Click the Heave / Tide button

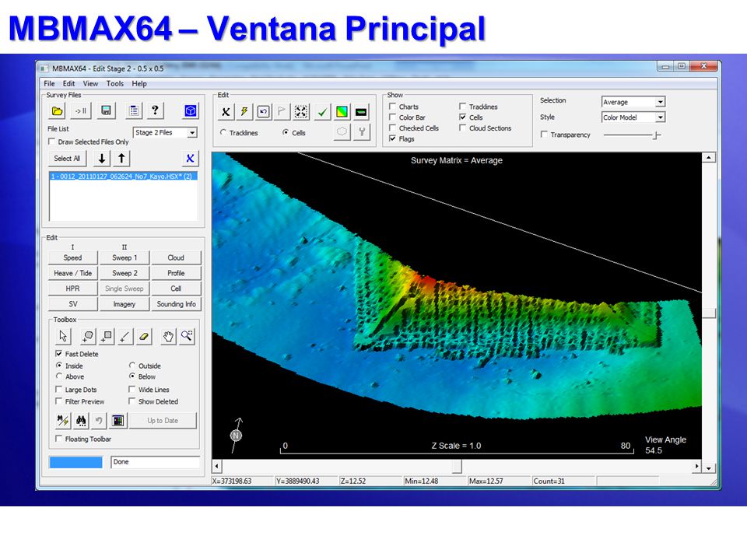[x=73, y=273]
